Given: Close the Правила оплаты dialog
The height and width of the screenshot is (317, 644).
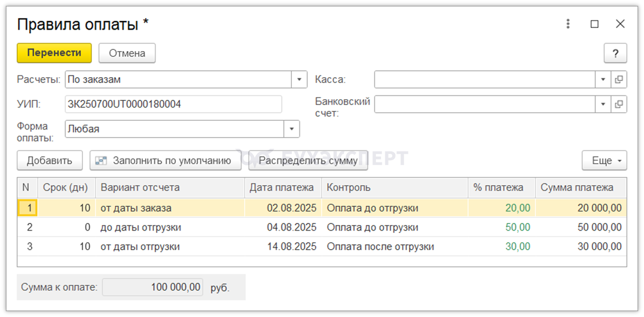Looking at the screenshot, I should (620, 24).
